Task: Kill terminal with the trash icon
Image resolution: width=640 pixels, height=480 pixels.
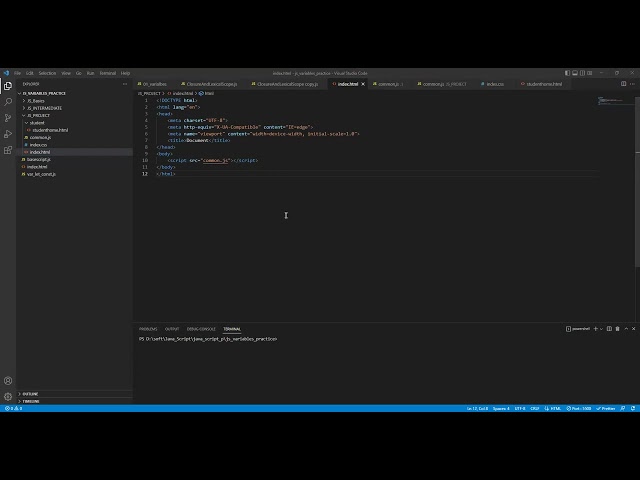Action: 618,329
